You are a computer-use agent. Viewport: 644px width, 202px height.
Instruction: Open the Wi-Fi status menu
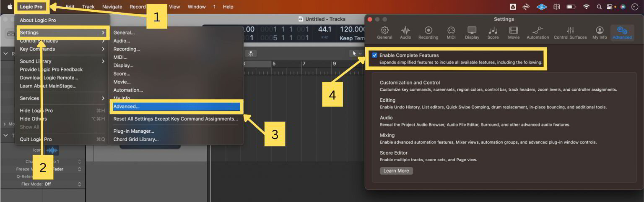[x=587, y=7]
